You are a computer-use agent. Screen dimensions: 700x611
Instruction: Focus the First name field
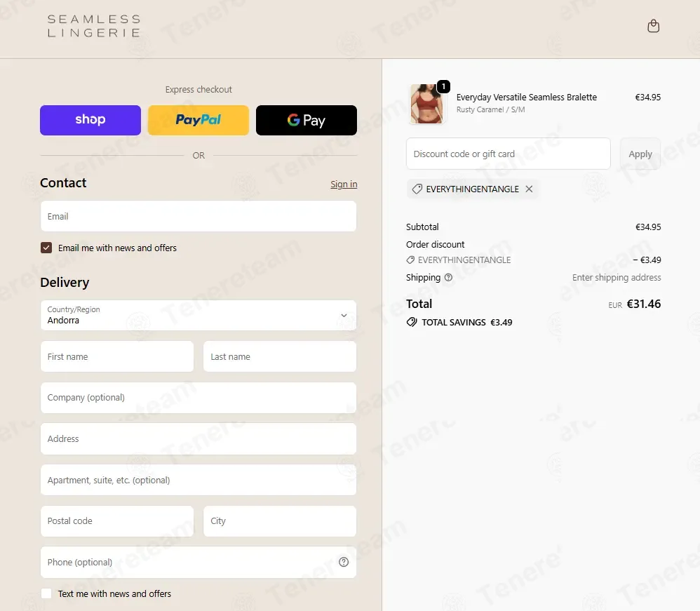coord(117,356)
